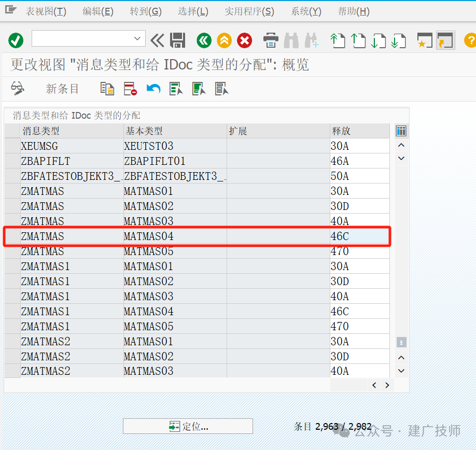The image size is (476, 450).
Task: Toggle display/change glasses icon
Action: tap(18, 89)
